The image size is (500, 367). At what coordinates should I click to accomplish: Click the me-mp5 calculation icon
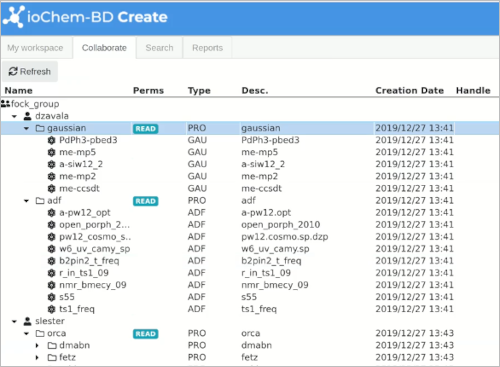pyautogui.click(x=51, y=152)
